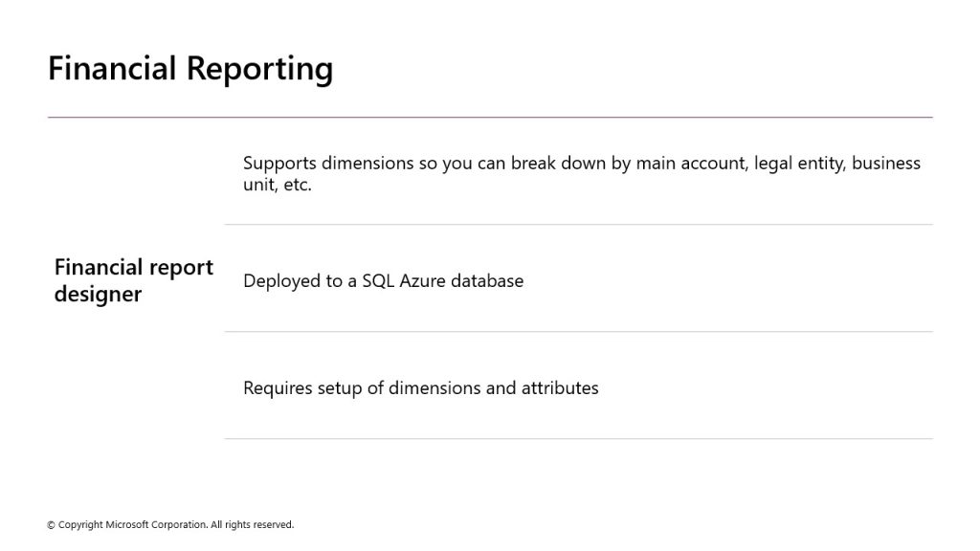980x551 pixels.
Task: Click the word designer in the left heading
Action: point(99,295)
